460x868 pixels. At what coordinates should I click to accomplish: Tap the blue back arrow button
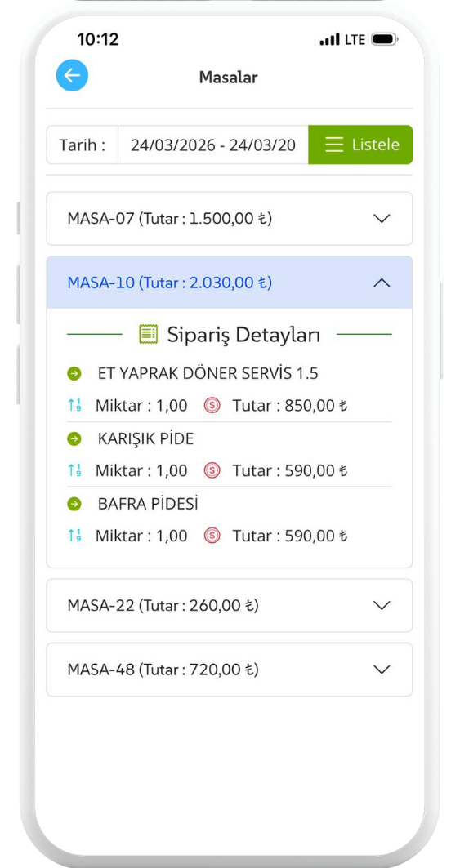pyautogui.click(x=72, y=75)
